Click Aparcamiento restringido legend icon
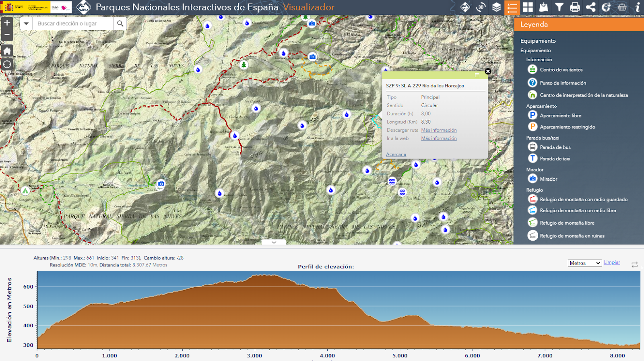This screenshot has height=361, width=644. pos(533,126)
